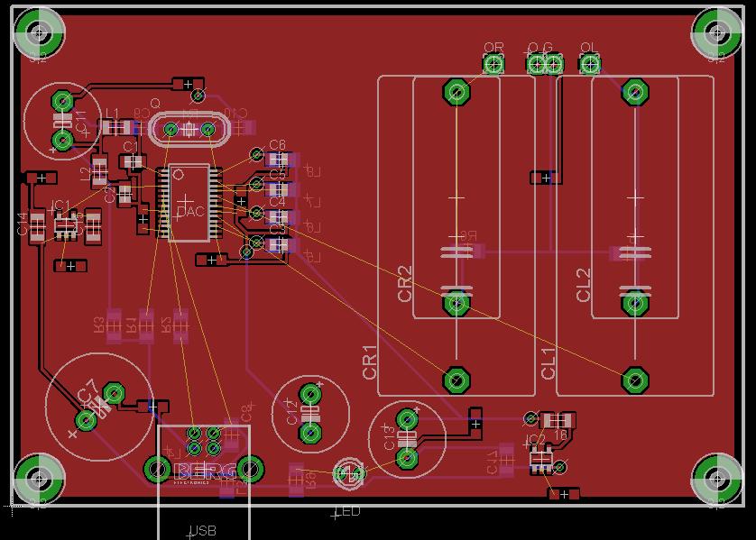This screenshot has width=756, height=540.
Task: Click the LED label below the board
Action: tap(348, 511)
